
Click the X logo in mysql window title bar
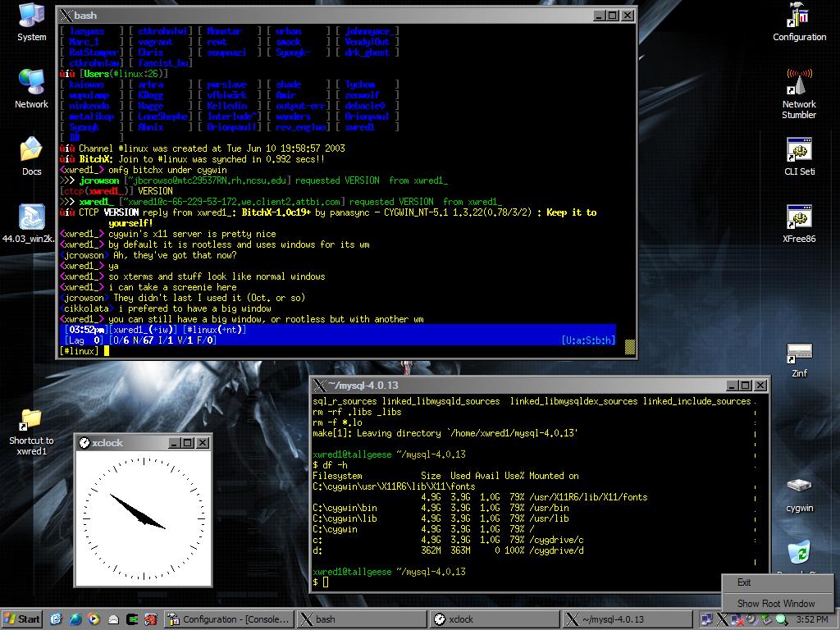(320, 386)
